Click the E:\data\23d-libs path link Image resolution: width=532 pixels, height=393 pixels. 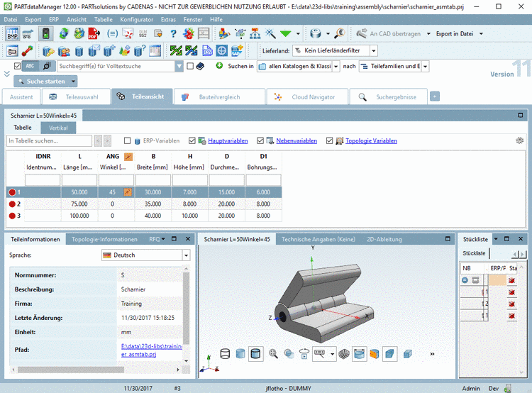(x=152, y=350)
